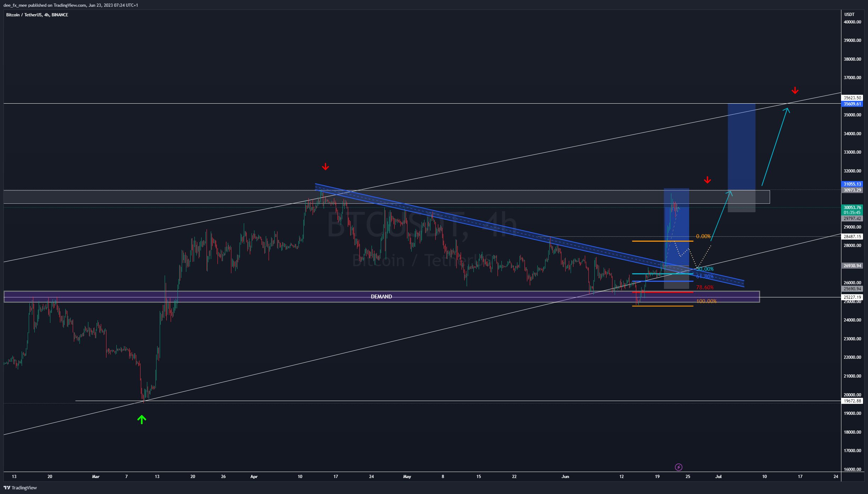
Task: Click the 50.00% Fibonacci level label
Action: 705,269
